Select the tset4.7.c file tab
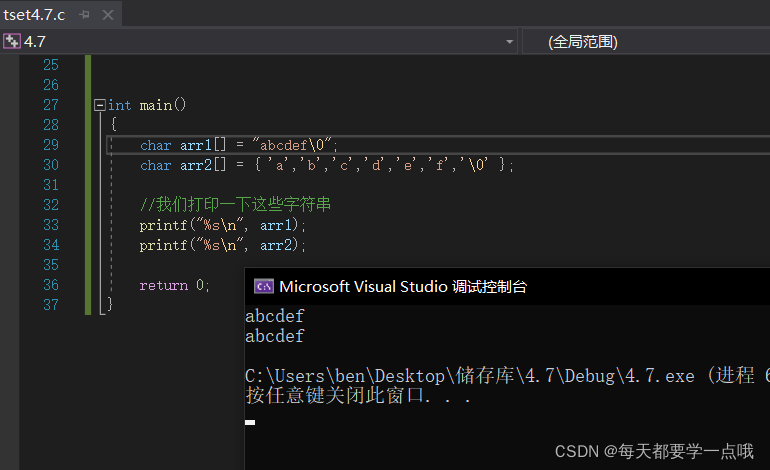Image resolution: width=770 pixels, height=470 pixels. [36, 14]
